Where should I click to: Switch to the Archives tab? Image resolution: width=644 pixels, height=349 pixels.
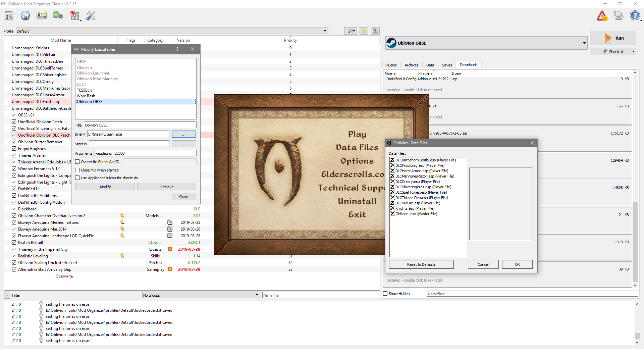411,65
